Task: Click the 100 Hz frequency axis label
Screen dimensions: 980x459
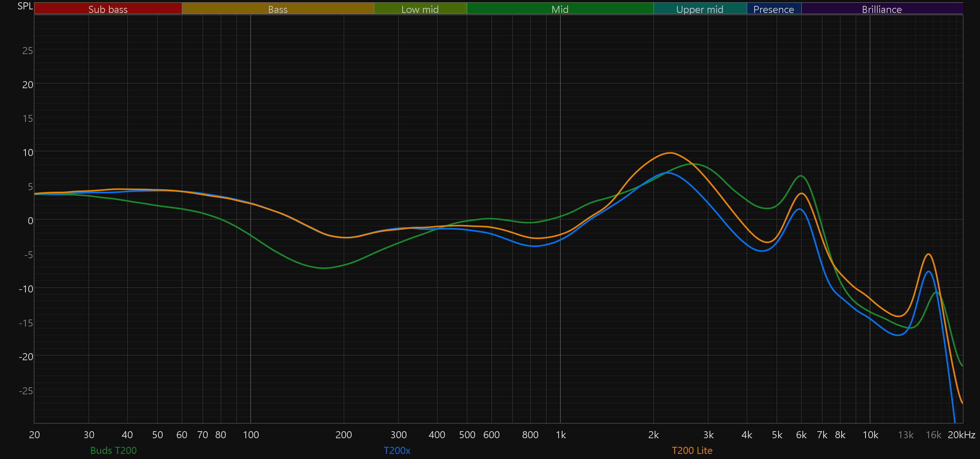Action: click(x=251, y=435)
